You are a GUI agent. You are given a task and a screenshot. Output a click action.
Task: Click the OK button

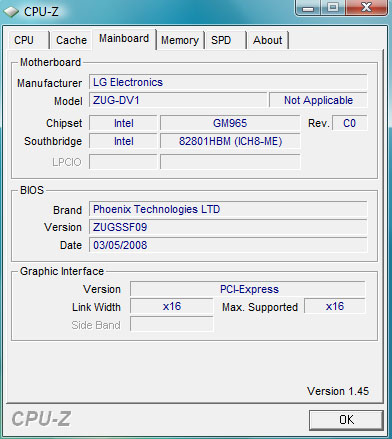346,420
